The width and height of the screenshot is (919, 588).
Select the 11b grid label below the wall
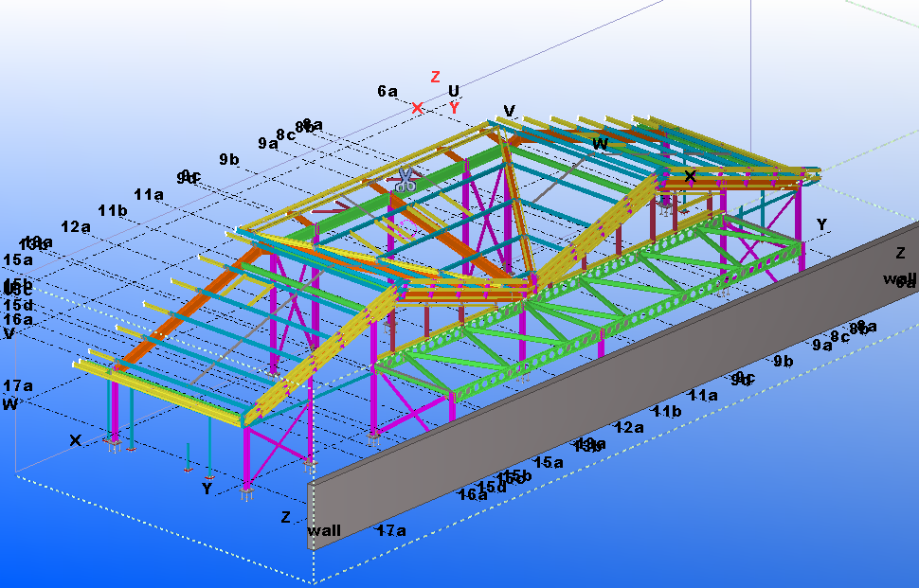[667, 411]
